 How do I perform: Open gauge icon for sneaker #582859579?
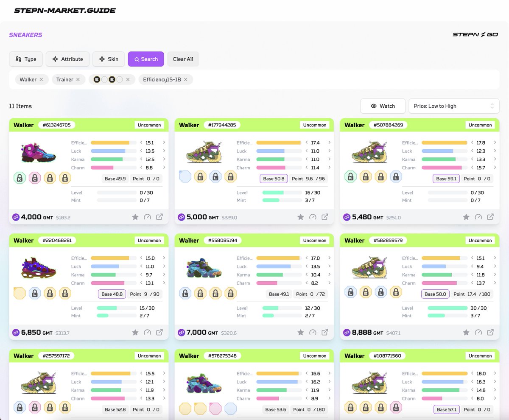pos(478,333)
